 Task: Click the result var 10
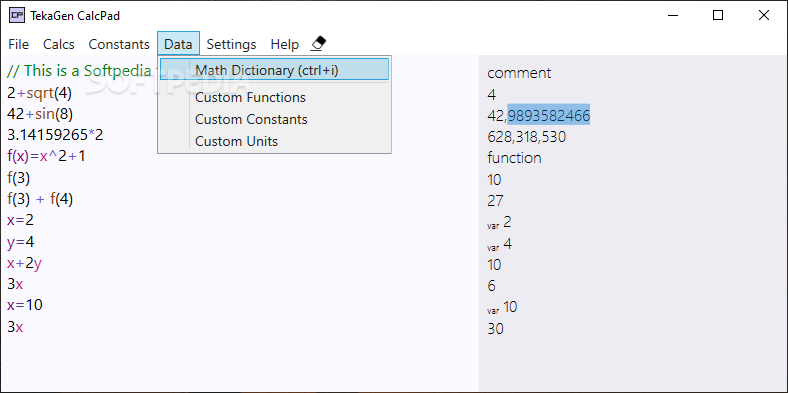[502, 307]
